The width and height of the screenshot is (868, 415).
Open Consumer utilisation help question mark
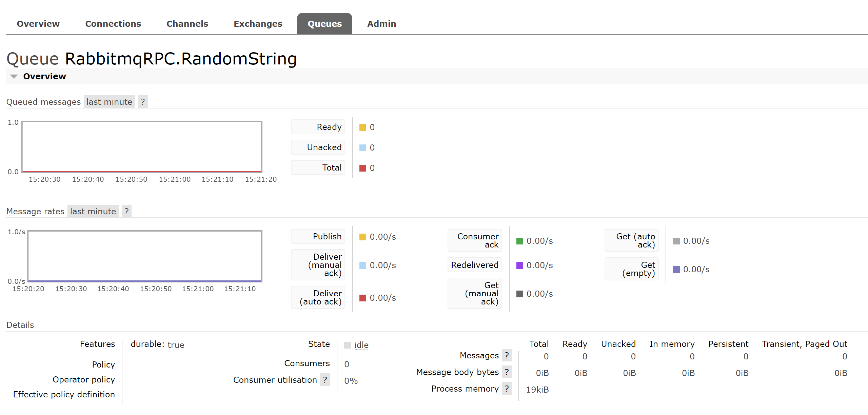[325, 380]
